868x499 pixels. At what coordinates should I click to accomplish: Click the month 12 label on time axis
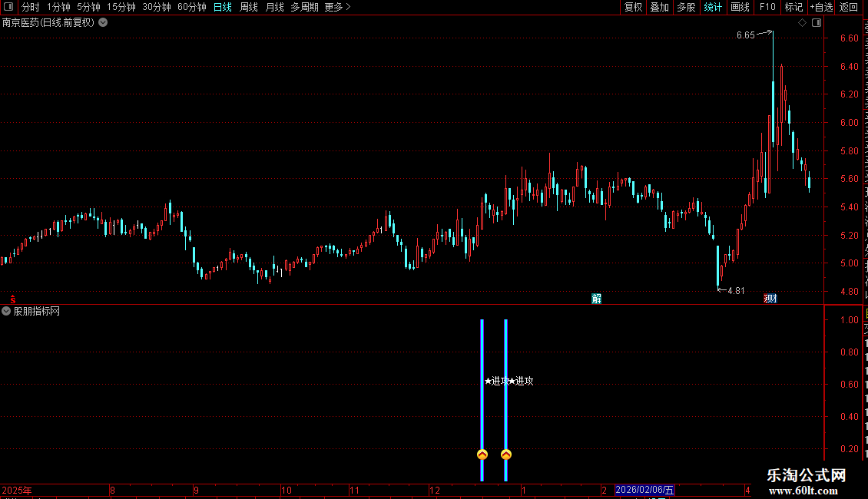[x=435, y=490]
